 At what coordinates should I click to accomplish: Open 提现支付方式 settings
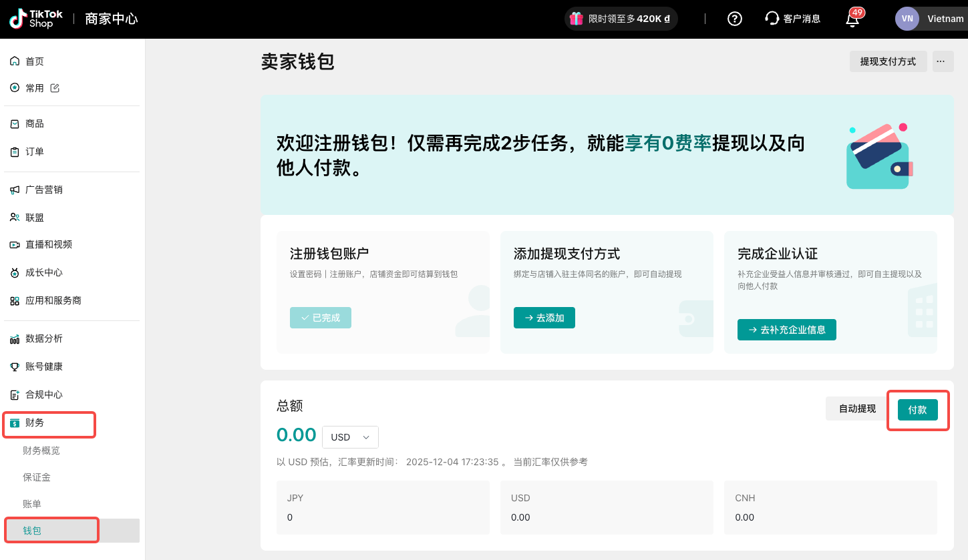click(888, 61)
